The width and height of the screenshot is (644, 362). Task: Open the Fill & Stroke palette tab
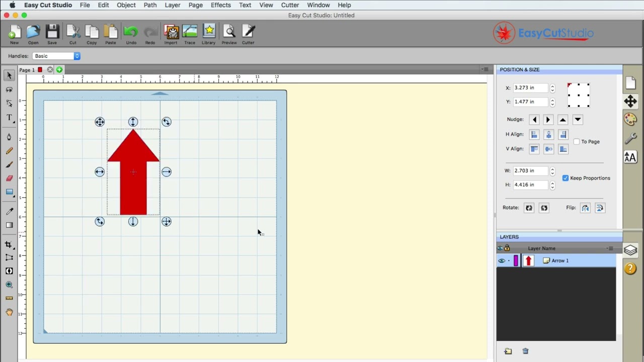click(x=630, y=119)
